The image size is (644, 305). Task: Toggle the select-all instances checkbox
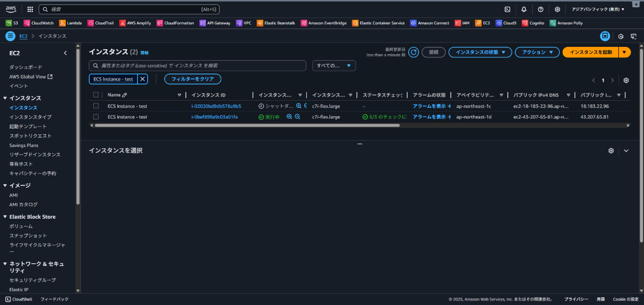96,95
